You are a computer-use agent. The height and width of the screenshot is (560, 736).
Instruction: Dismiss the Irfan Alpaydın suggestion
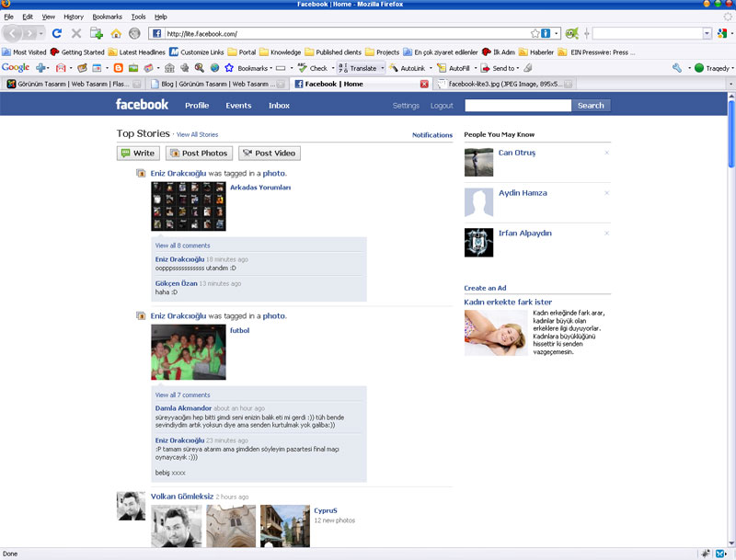(x=607, y=233)
